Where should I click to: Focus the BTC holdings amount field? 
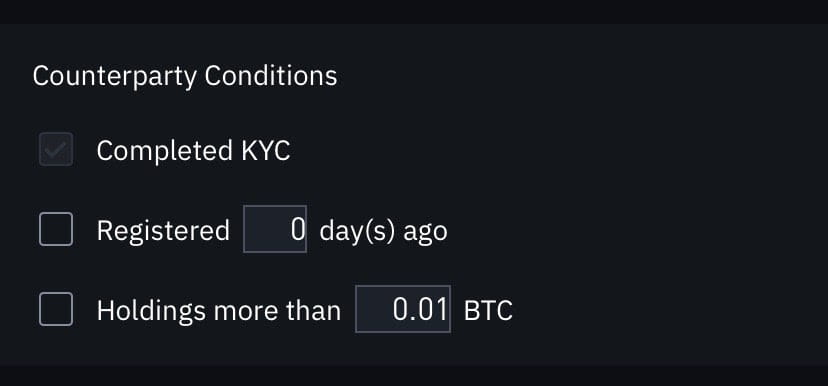pyautogui.click(x=403, y=309)
